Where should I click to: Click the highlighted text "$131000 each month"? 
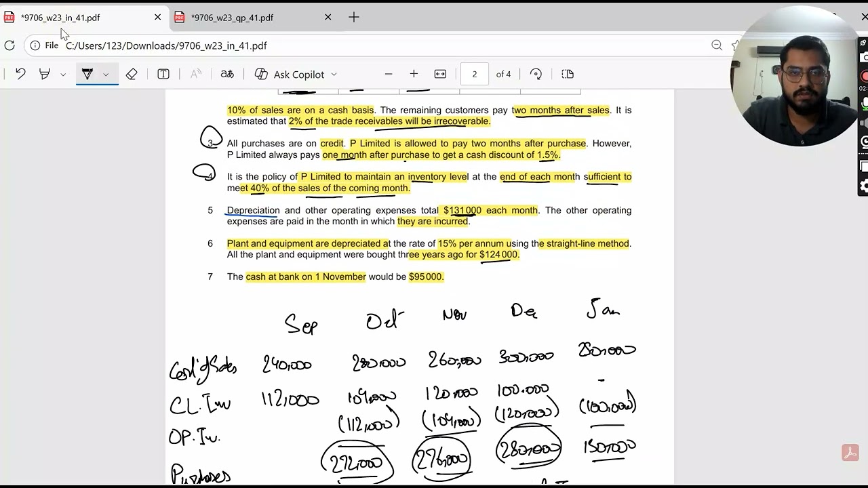[490, 210]
